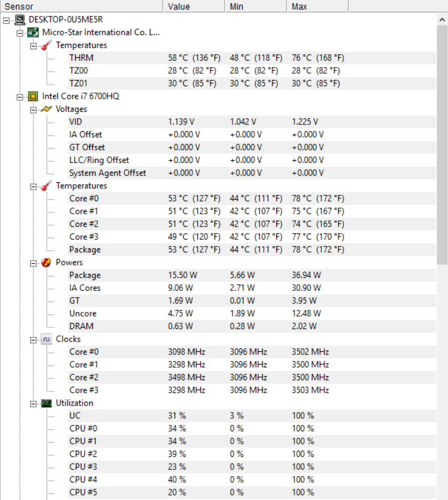
Task: Click the scrollbar up arrow
Action: coord(442,20)
